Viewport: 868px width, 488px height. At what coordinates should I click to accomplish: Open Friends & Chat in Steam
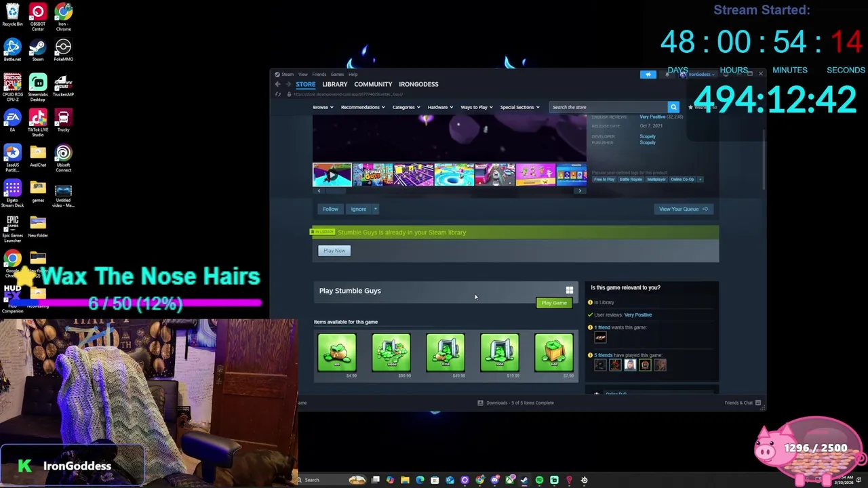[743, 403]
